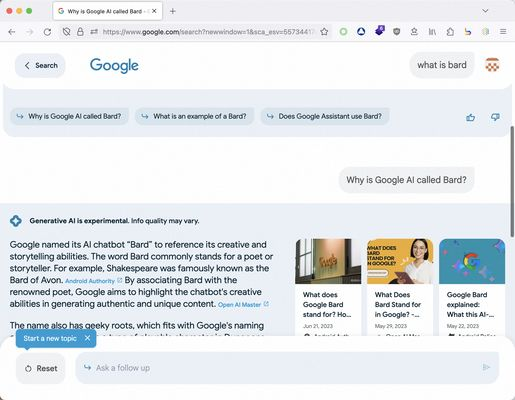The image size is (515, 400).
Task: Click the 'Ask a follow up' input field
Action: [287, 368]
